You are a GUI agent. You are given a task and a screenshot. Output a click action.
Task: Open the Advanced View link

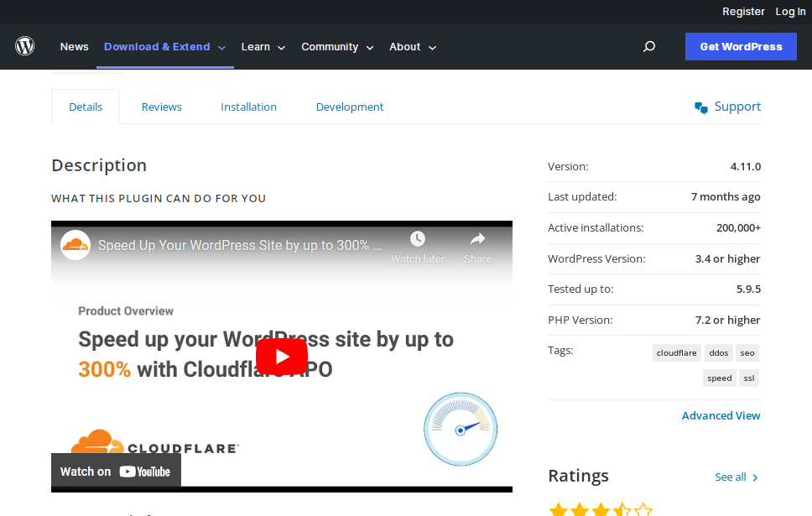click(721, 415)
